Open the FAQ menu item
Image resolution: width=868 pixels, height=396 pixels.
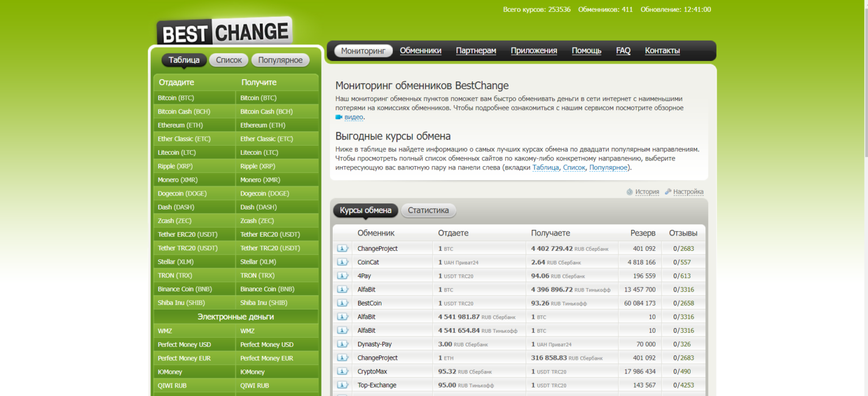[x=623, y=51]
